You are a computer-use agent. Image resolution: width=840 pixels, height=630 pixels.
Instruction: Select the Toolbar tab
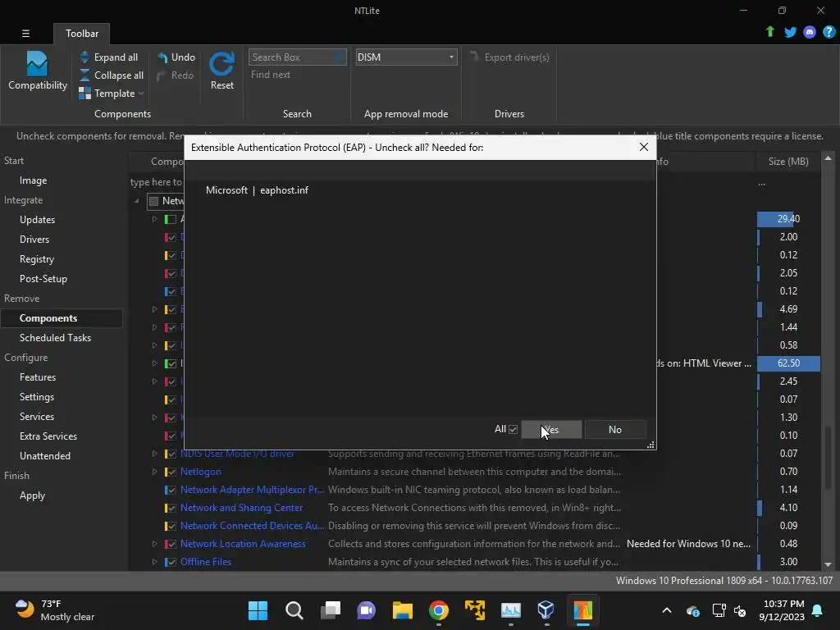(x=82, y=33)
